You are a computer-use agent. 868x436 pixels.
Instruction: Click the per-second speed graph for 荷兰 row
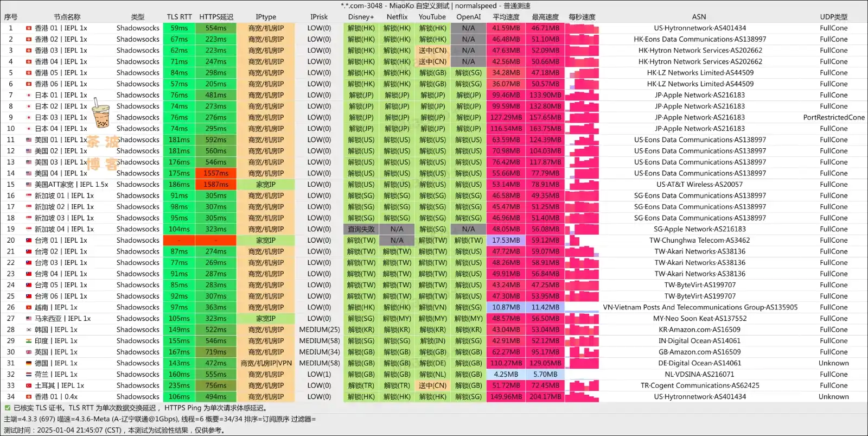pyautogui.click(x=582, y=375)
